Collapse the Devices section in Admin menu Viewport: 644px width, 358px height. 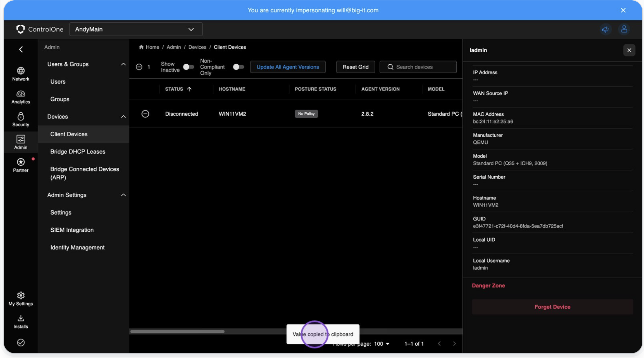click(x=123, y=116)
